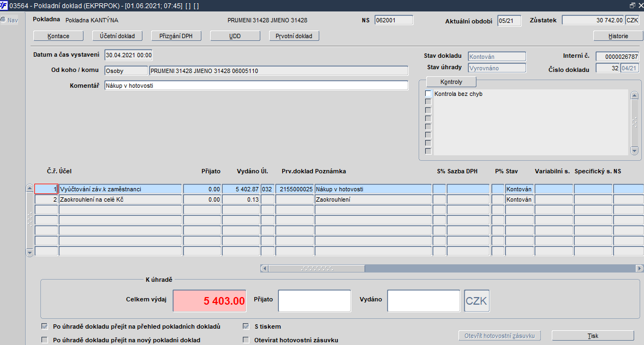Click the restore window icon at top right
This screenshot has width=644, height=345.
pos(632,5)
